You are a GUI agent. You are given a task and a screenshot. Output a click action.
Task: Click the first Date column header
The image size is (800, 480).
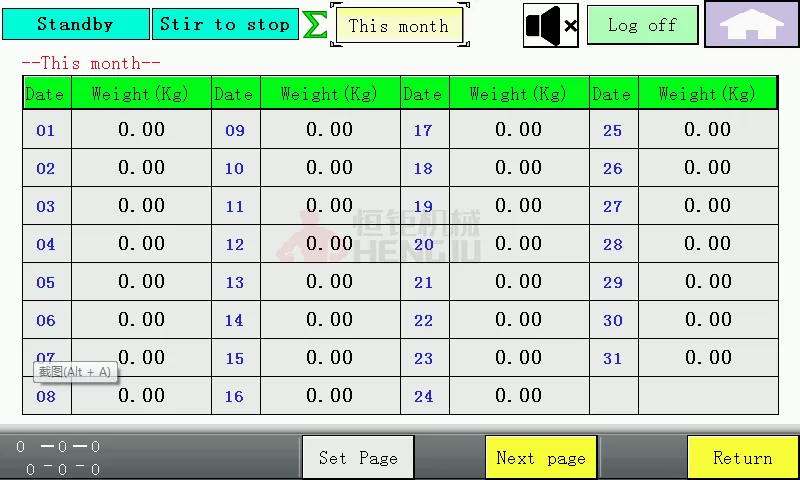[45, 94]
